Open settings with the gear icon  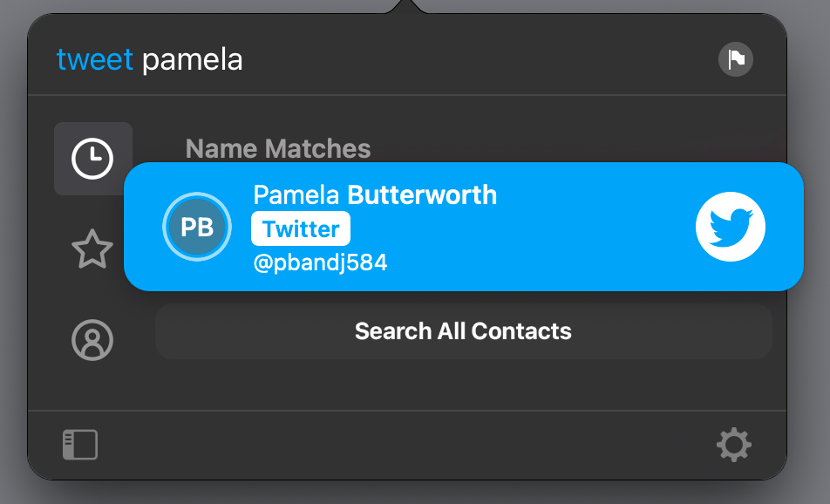734,445
